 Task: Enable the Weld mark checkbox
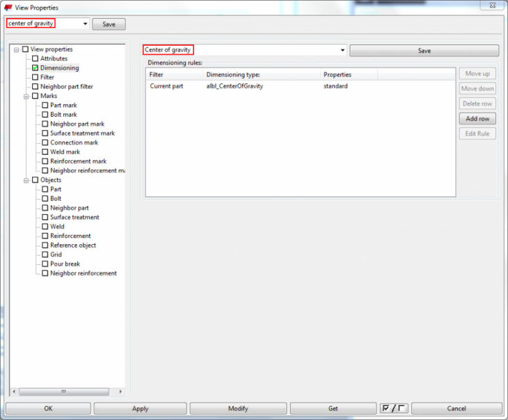pyautogui.click(x=45, y=152)
